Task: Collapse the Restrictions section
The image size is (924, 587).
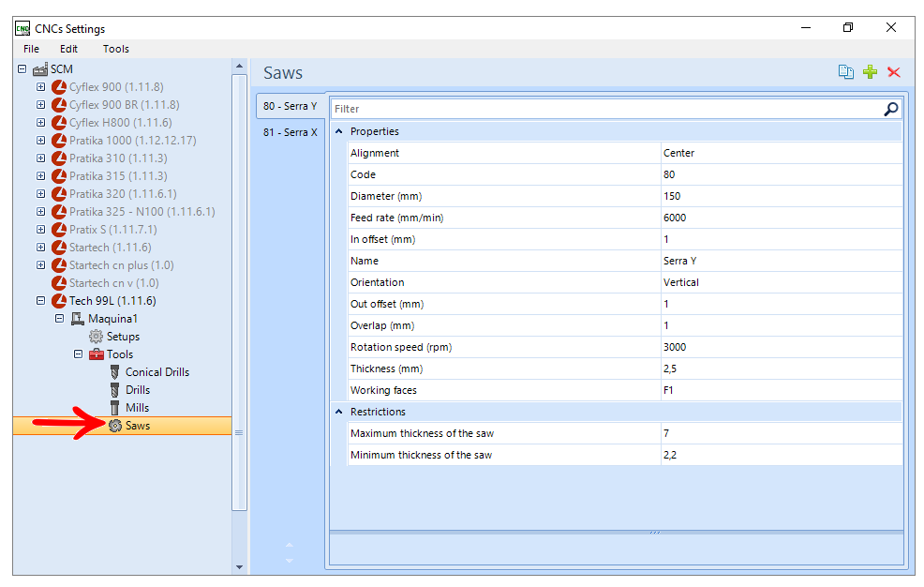Action: click(x=339, y=412)
